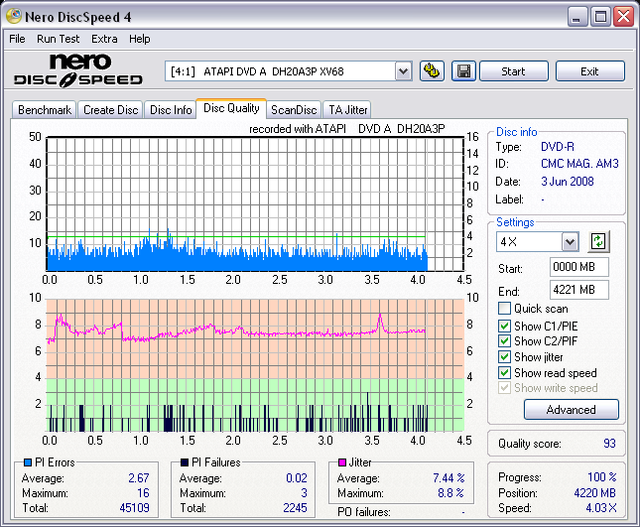This screenshot has width=640, height=527.
Task: Click the Nero DiscSpeed title bar icon
Action: 14,16
